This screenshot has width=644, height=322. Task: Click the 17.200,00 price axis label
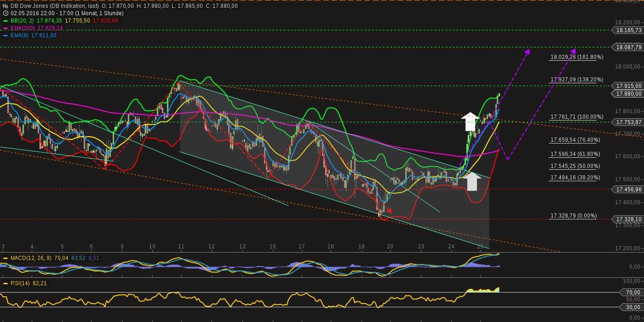pyautogui.click(x=628, y=248)
